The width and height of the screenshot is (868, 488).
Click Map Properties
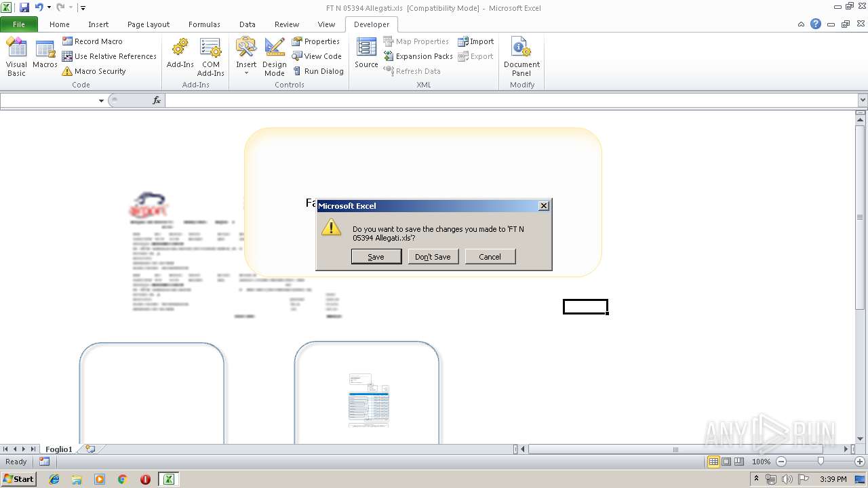click(416, 41)
